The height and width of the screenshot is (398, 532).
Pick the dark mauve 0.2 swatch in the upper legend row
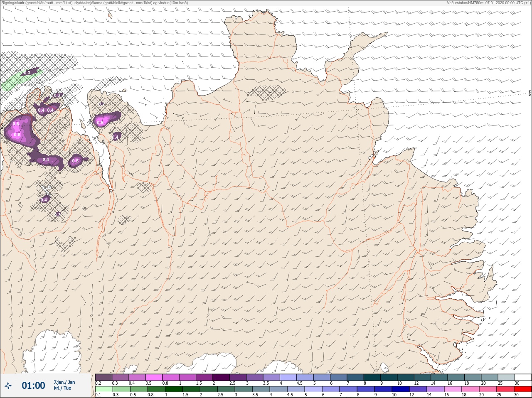coord(103,377)
